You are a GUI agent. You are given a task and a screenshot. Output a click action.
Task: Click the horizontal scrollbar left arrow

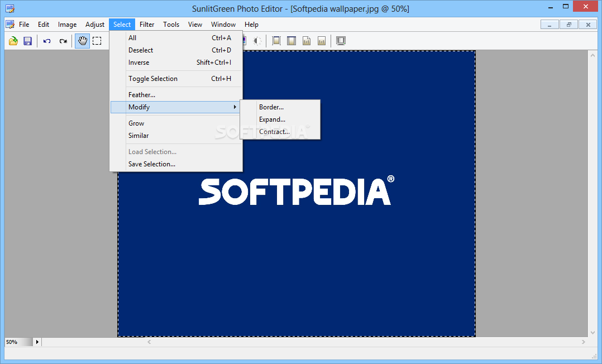coord(149,342)
